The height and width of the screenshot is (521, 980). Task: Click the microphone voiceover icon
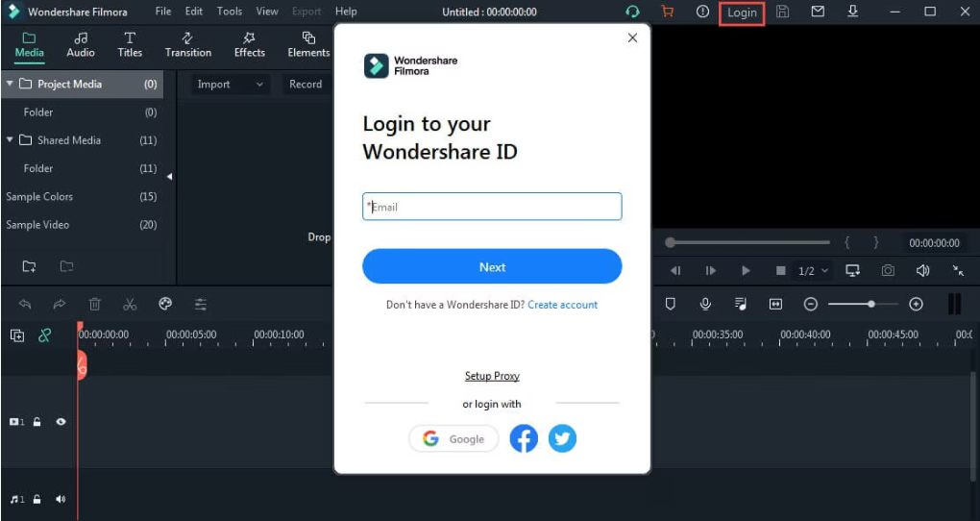tap(705, 304)
